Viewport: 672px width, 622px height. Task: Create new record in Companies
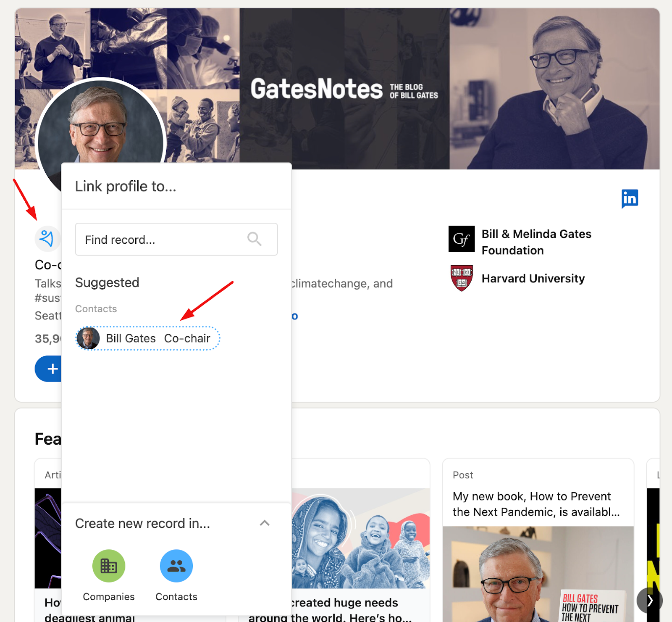[x=109, y=566]
